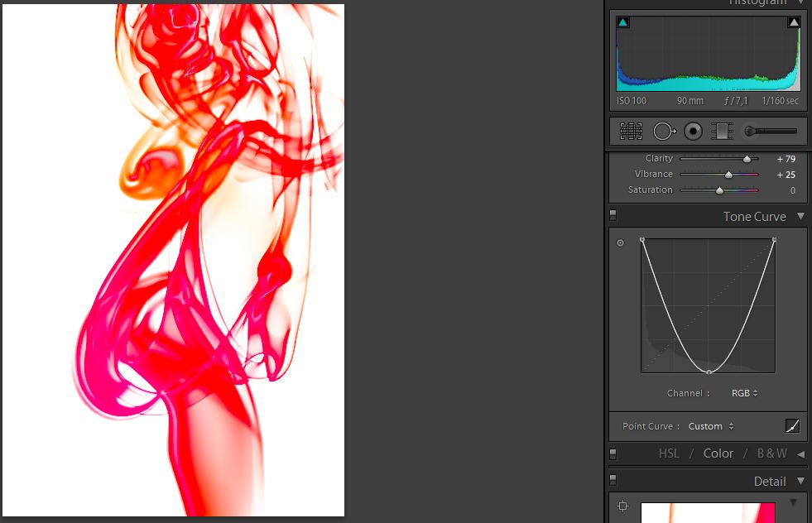Screen dimensions: 812x523
Task: Toggle the Detail panel on/off switch
Action: (613, 481)
